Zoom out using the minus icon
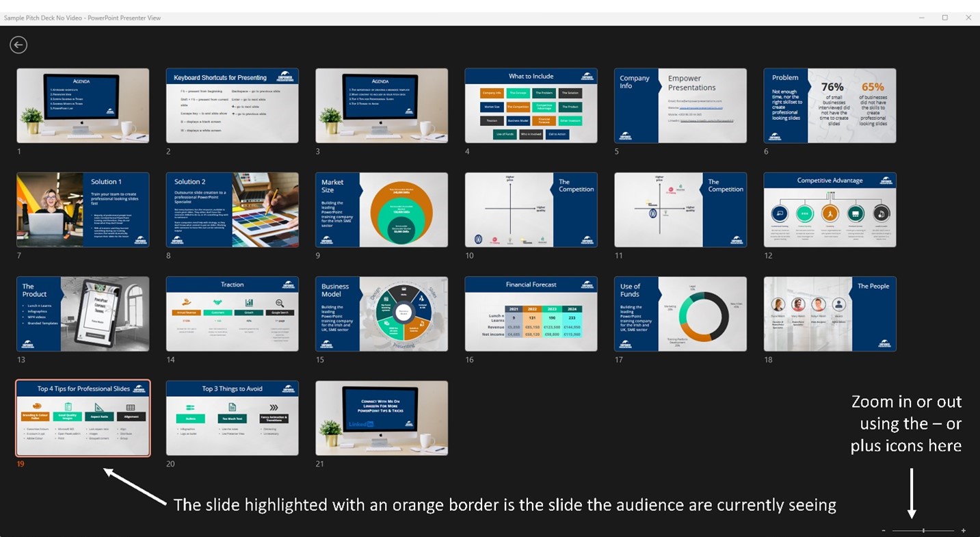Screen dimensions: 980x537 click(883, 530)
